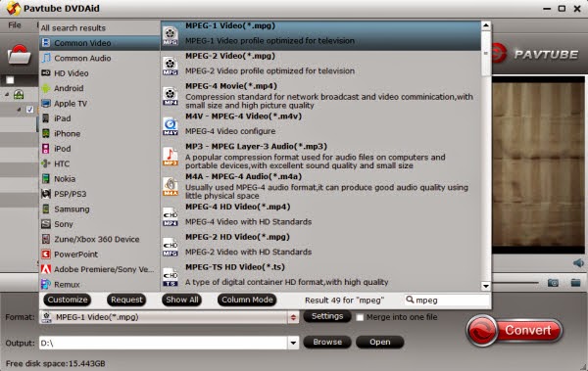Select the Nokia category
Viewport: 588px width, 371px height.
coord(99,179)
